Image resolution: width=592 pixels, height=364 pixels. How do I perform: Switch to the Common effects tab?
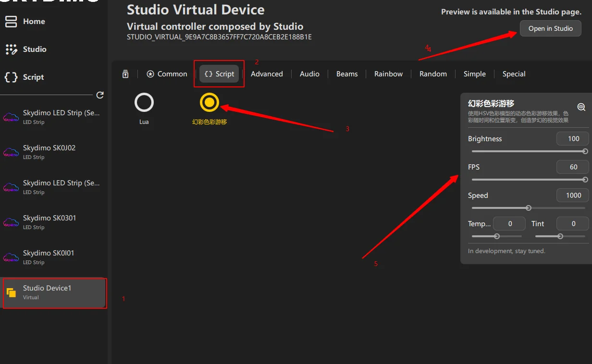point(167,74)
